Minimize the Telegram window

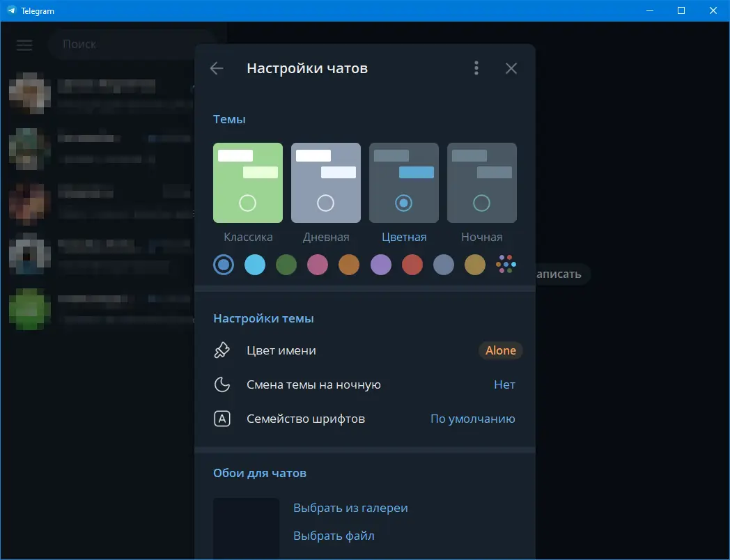pyautogui.click(x=650, y=10)
